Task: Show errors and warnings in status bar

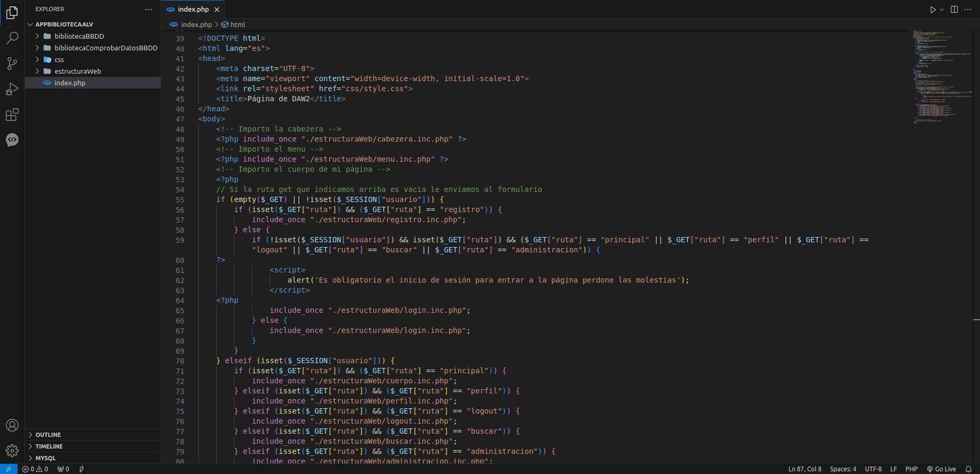Action: pos(35,469)
